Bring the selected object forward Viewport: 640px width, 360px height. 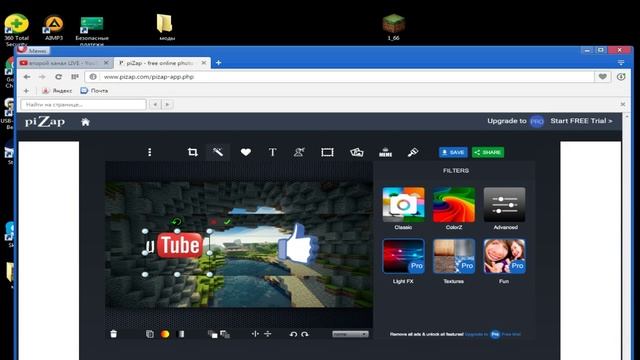[x=212, y=334]
